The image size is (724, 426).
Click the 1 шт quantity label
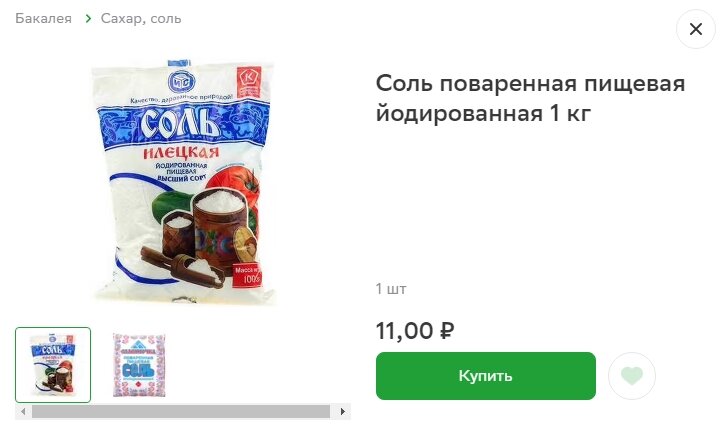point(391,289)
